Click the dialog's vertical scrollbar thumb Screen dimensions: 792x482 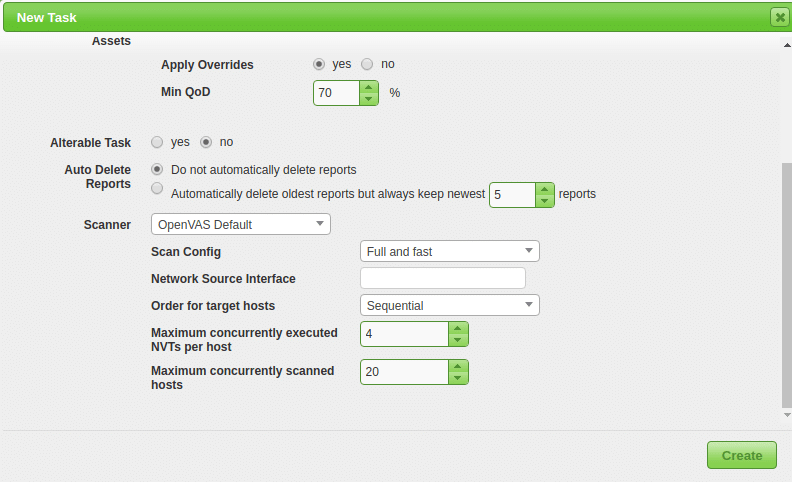click(x=786, y=284)
